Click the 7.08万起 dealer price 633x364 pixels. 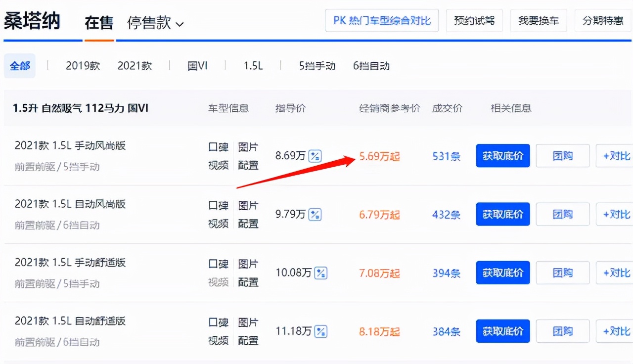click(x=379, y=273)
